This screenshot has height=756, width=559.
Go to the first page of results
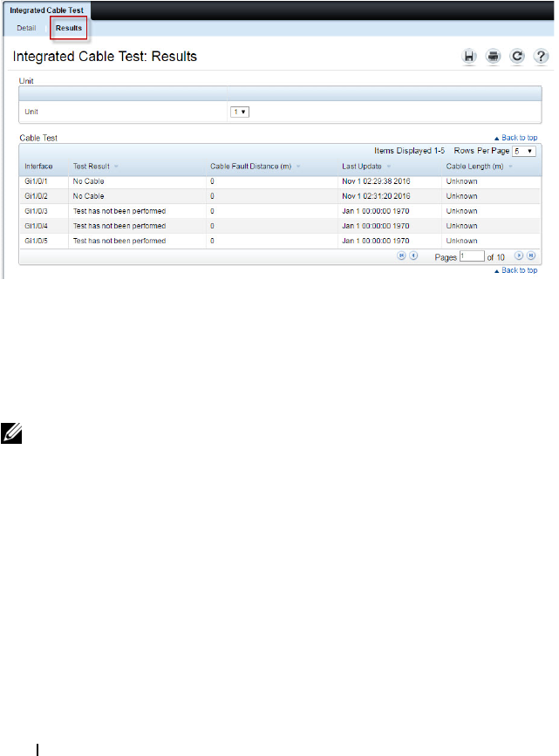coord(401,256)
